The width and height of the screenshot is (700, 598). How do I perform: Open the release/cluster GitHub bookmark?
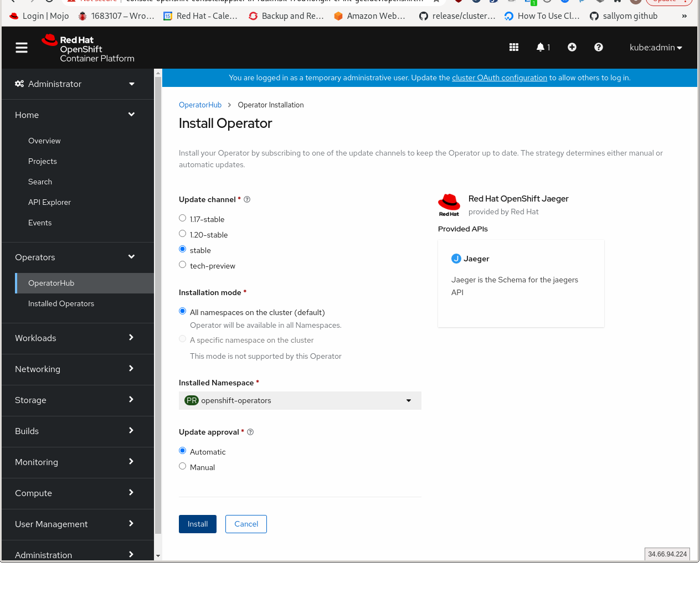pos(457,16)
